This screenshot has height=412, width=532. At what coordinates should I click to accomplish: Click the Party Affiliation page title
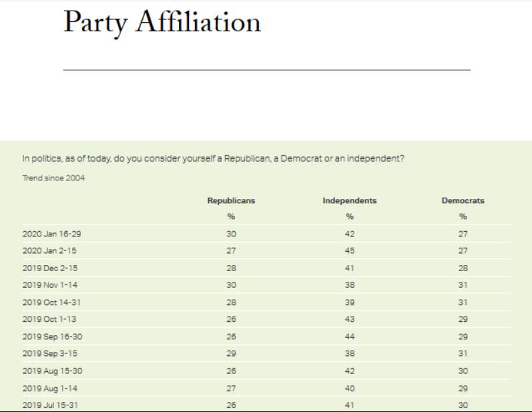click(162, 23)
